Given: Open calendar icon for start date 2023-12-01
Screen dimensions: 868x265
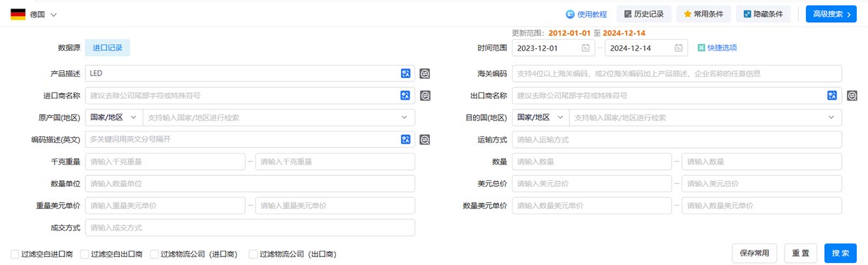Looking at the screenshot, I should click(x=586, y=48).
